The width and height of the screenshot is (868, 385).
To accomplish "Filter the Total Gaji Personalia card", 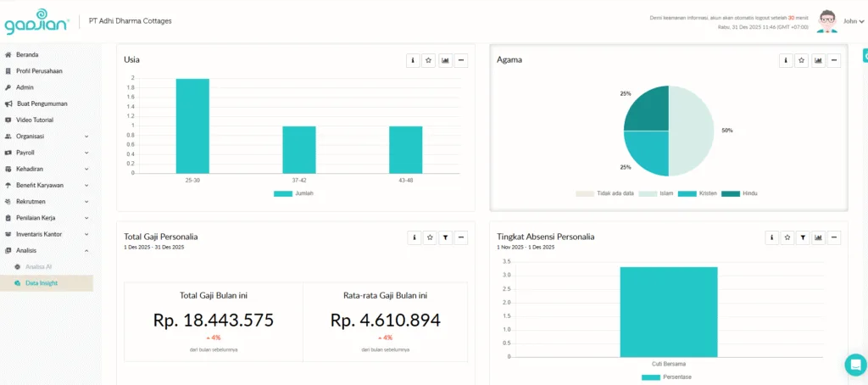I will [x=445, y=238].
